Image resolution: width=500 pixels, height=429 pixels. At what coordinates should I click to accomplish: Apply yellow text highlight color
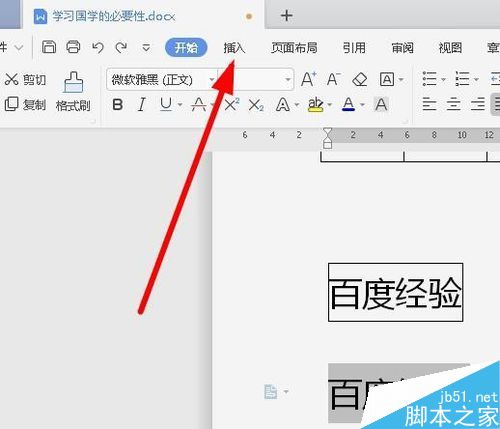pyautogui.click(x=315, y=105)
